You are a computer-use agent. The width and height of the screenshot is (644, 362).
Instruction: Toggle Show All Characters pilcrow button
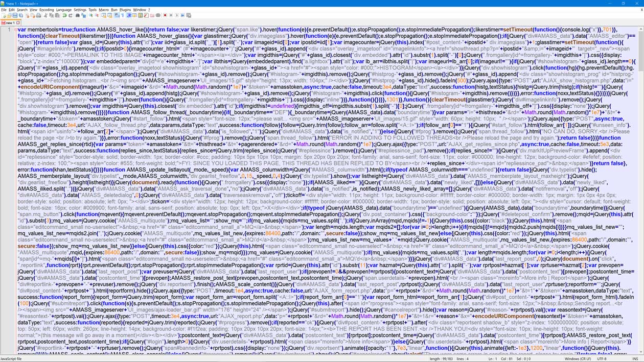point(123,15)
